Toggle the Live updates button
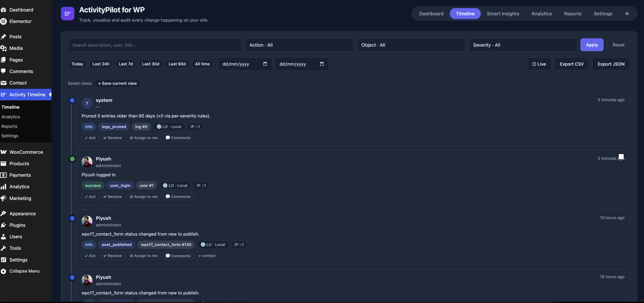Viewport: 644px width, 303px height. [x=539, y=64]
